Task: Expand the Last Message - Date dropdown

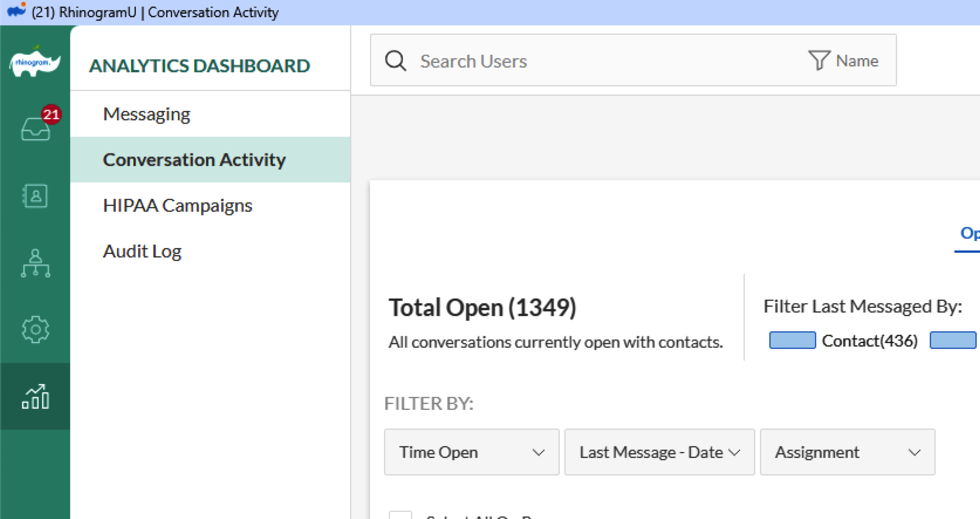Action: 659,452
